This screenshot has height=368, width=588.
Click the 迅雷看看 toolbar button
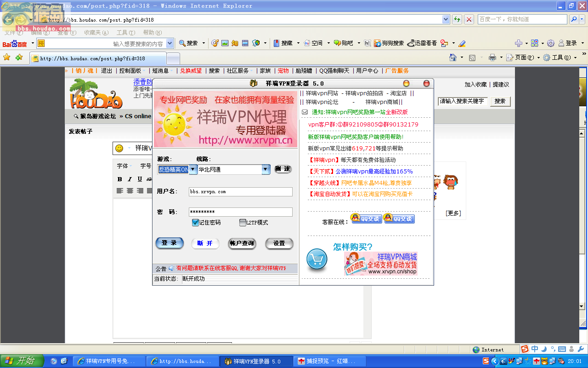[x=422, y=43]
